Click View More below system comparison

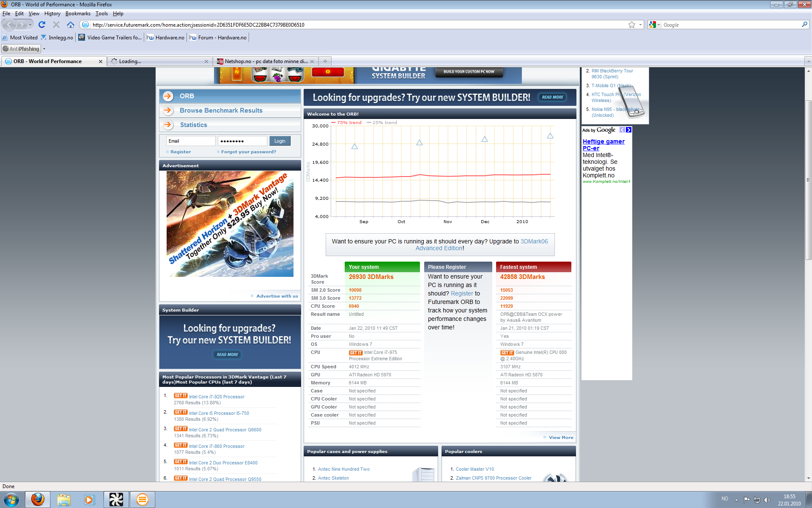[561, 438]
